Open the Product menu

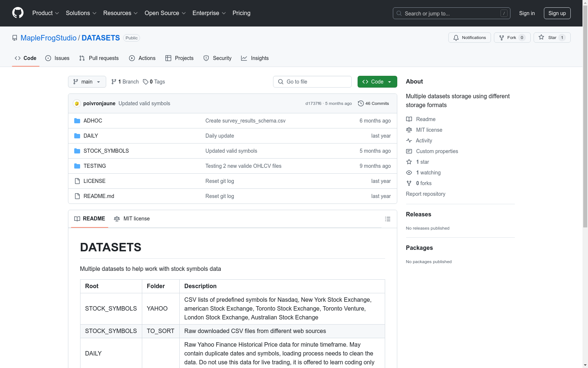click(x=46, y=13)
